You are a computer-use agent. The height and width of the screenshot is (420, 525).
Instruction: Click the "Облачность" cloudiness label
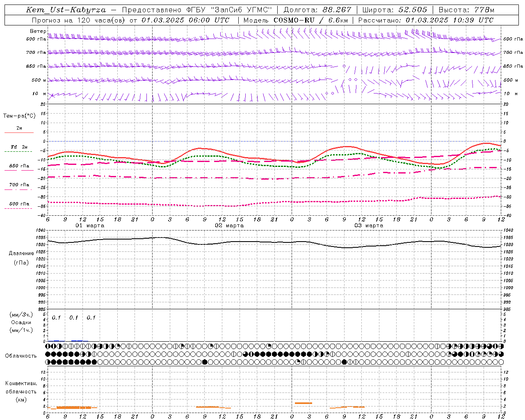[21, 356]
